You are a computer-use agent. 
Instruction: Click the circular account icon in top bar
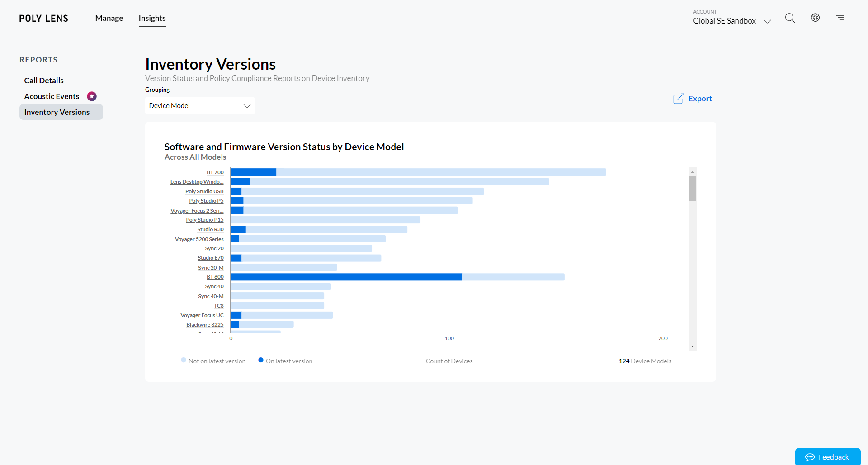point(815,18)
